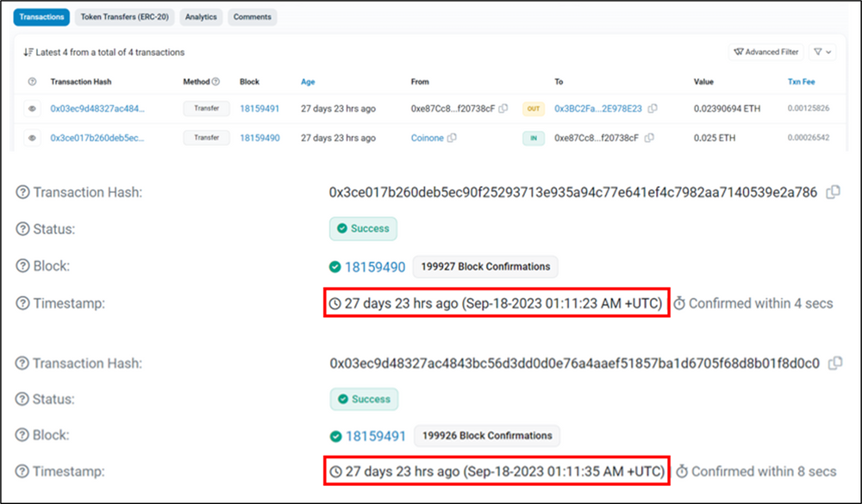Click the eye icon on the Coinone transaction row
862x504 pixels.
tap(32, 137)
